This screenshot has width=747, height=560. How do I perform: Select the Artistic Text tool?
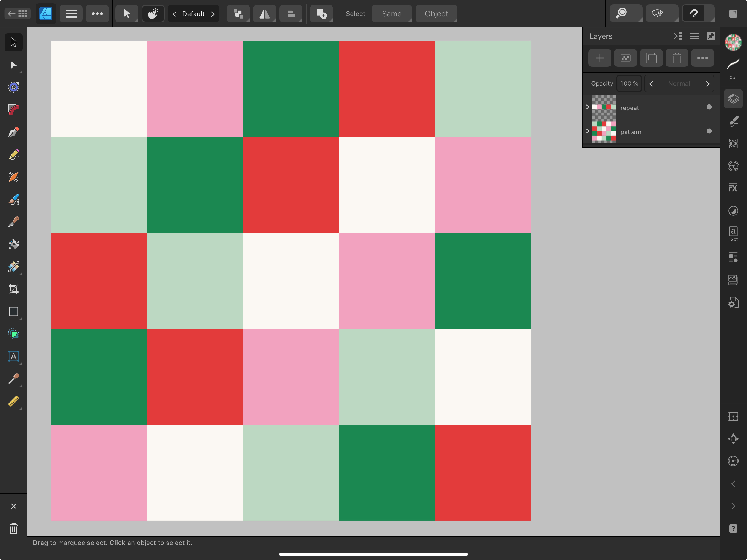(13, 356)
